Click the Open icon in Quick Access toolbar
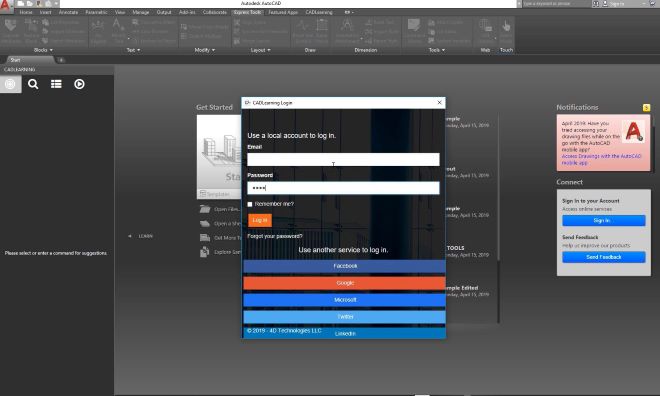 [x=30, y=3]
